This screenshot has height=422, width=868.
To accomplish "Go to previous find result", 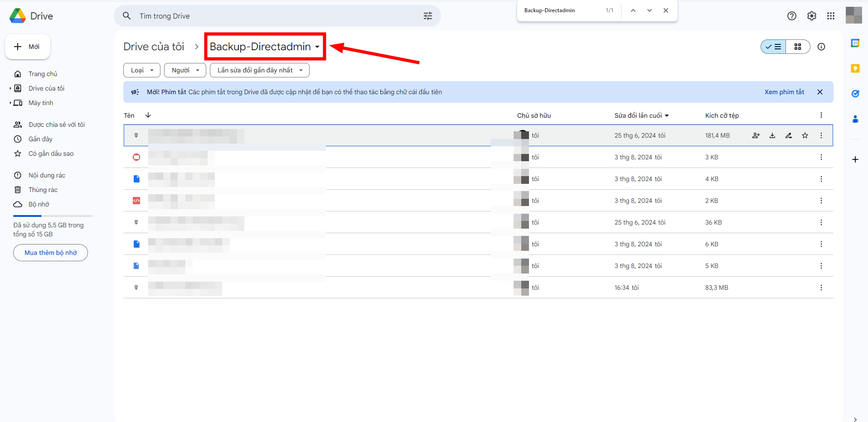I will tap(633, 10).
